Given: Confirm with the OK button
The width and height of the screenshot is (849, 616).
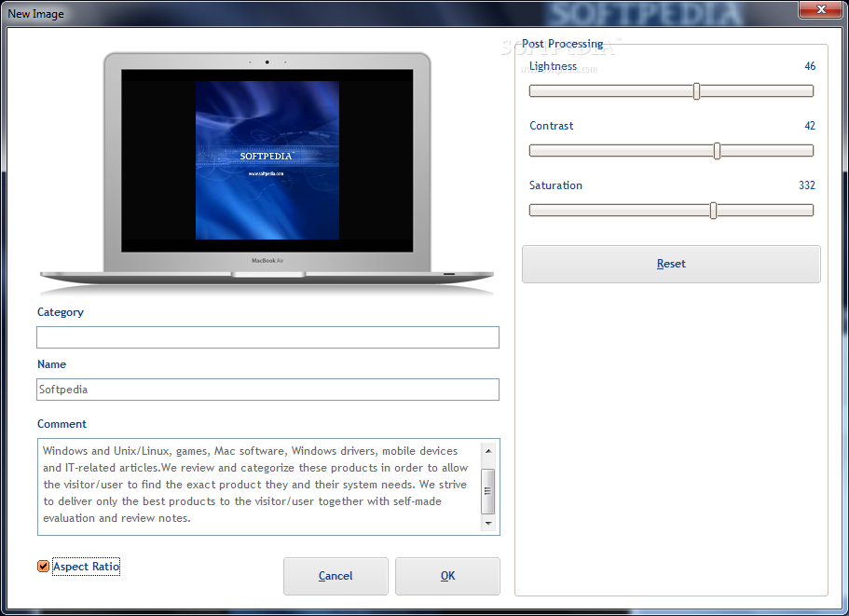Looking at the screenshot, I should click(447, 576).
